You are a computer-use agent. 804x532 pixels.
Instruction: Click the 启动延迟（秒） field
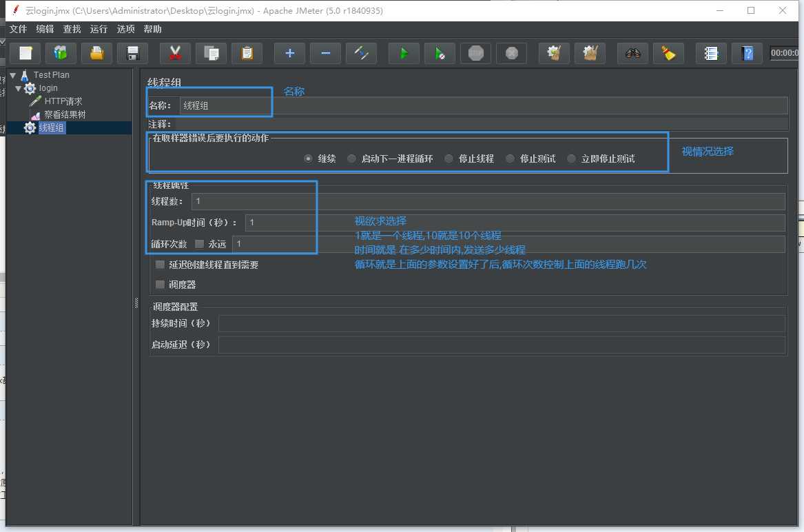502,345
